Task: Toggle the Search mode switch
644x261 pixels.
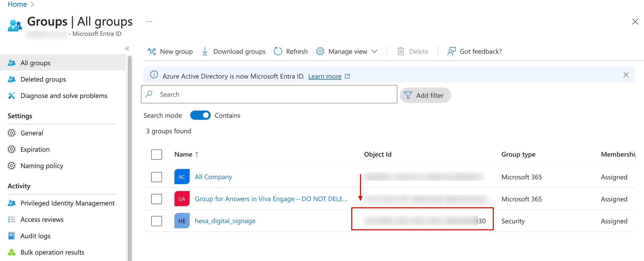Action: [x=200, y=115]
